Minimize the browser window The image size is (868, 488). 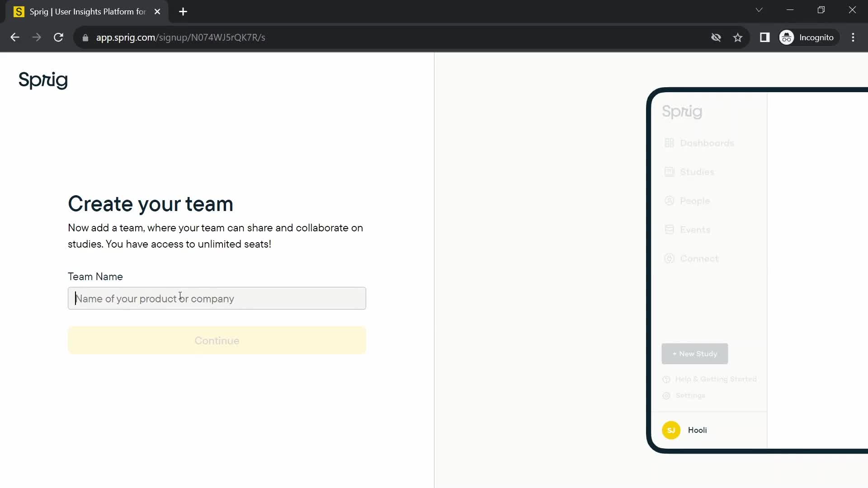point(790,10)
